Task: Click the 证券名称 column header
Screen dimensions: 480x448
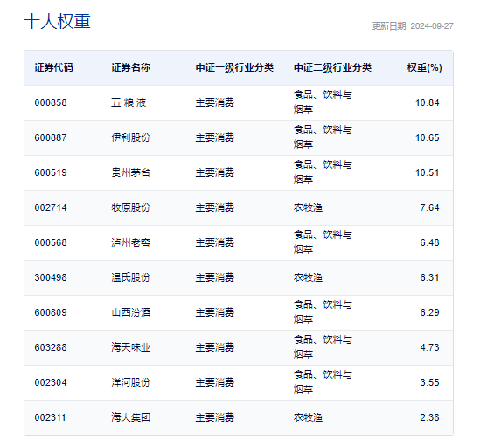Action: click(x=131, y=67)
